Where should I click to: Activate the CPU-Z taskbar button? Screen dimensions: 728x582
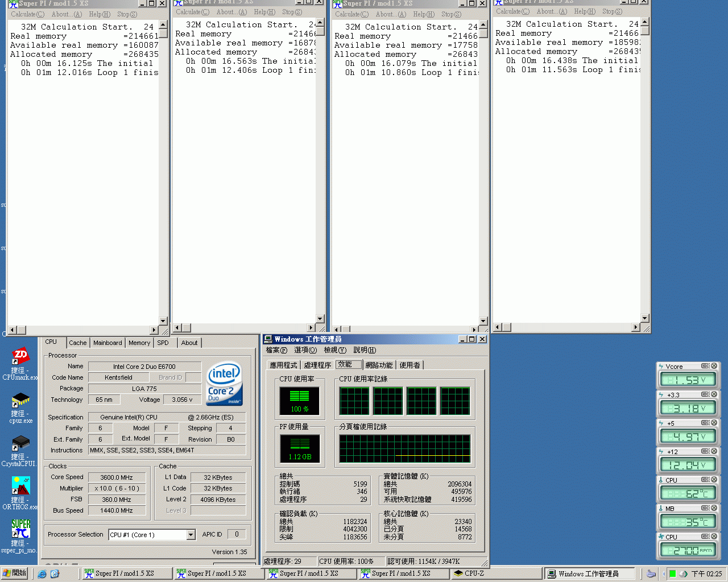(498, 573)
